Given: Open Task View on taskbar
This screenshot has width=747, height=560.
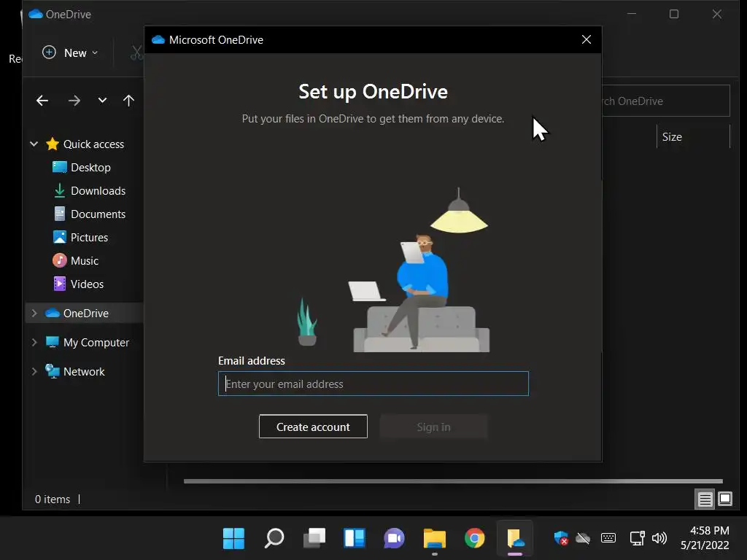Looking at the screenshot, I should tap(314, 539).
